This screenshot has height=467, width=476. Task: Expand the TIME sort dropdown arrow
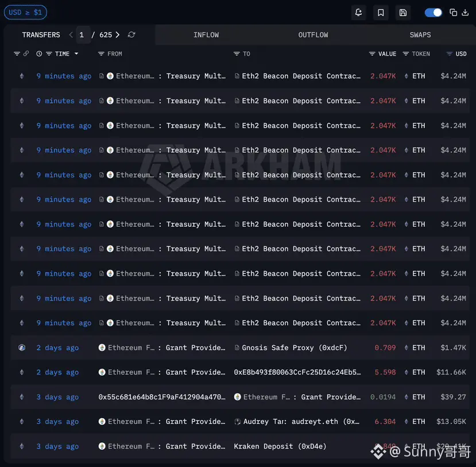pyautogui.click(x=76, y=54)
